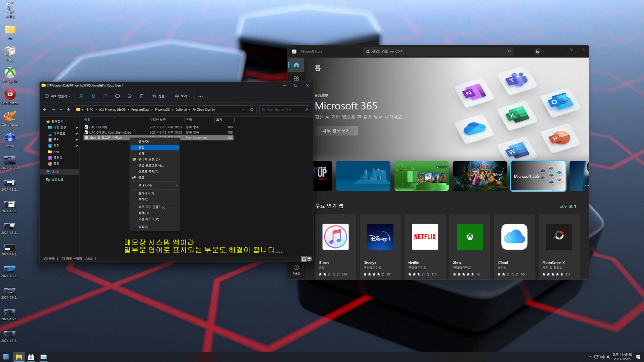Screen dimensions: 644x362
Task: Choose Delete (삭제) in the context menu
Action: [x=155, y=213]
